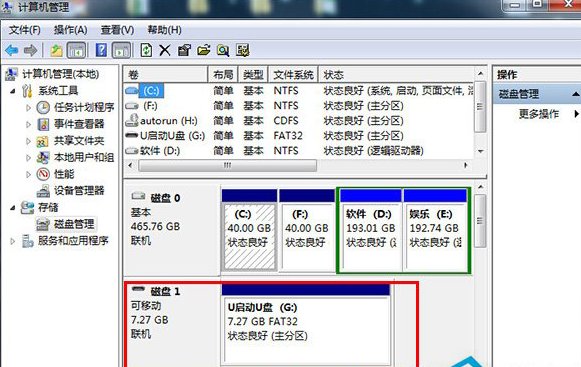Select the (F:) volume row in list
The height and width of the screenshot is (367, 581).
298,106
